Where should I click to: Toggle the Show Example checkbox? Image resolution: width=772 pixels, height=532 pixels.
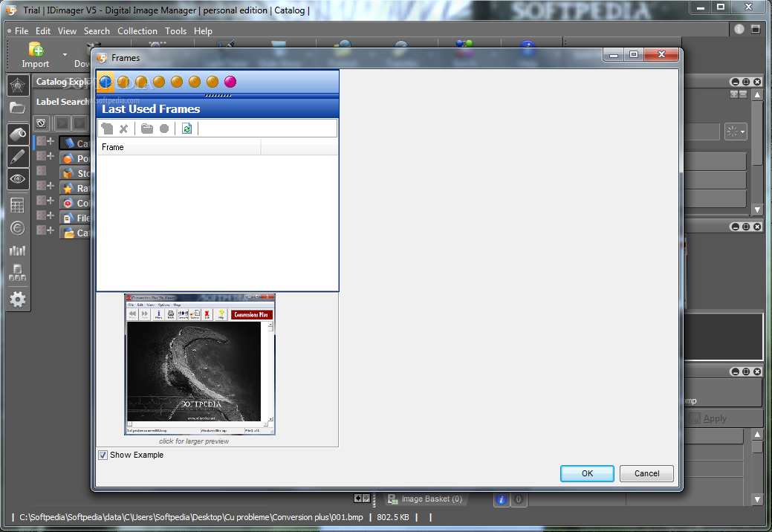(x=103, y=455)
